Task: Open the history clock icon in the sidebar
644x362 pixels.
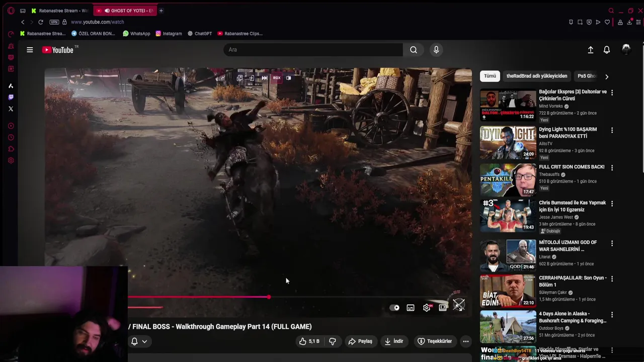Action: [x=11, y=137]
